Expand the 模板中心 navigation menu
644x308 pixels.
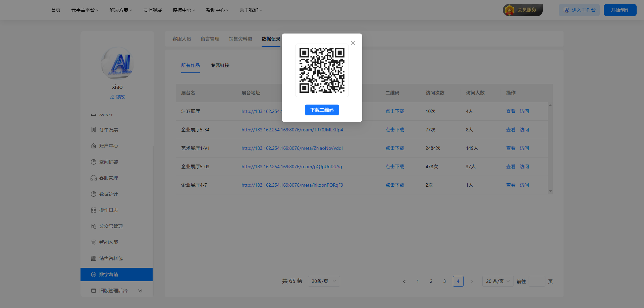pos(183,10)
